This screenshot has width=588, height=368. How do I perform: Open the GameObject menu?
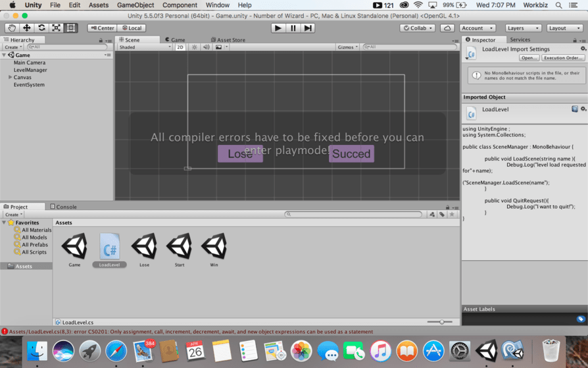pos(135,5)
